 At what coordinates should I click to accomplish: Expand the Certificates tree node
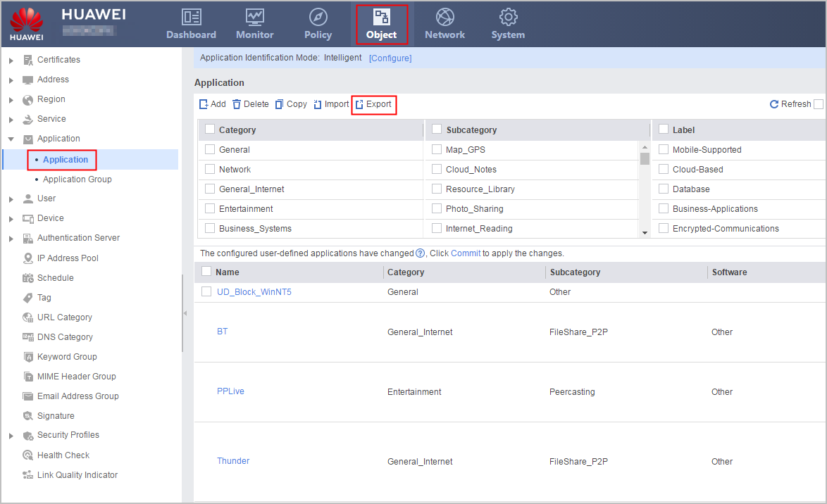tap(11, 60)
